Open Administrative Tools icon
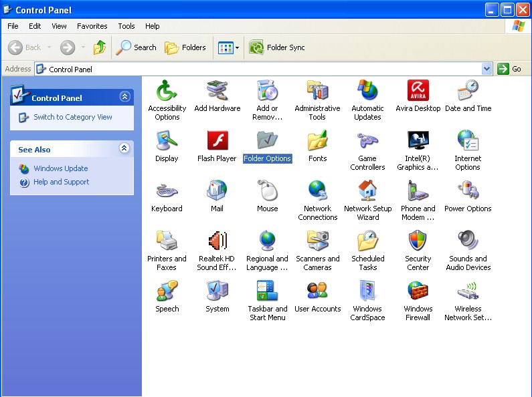 (318, 90)
